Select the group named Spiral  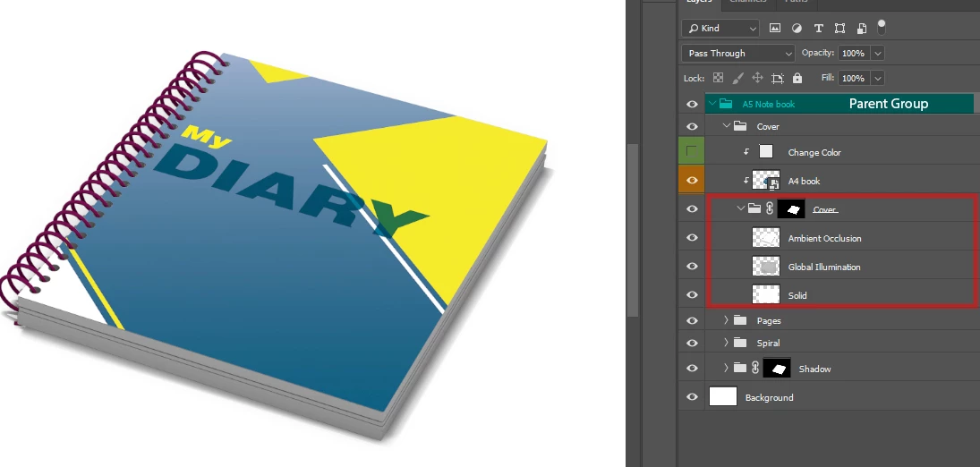click(x=768, y=344)
